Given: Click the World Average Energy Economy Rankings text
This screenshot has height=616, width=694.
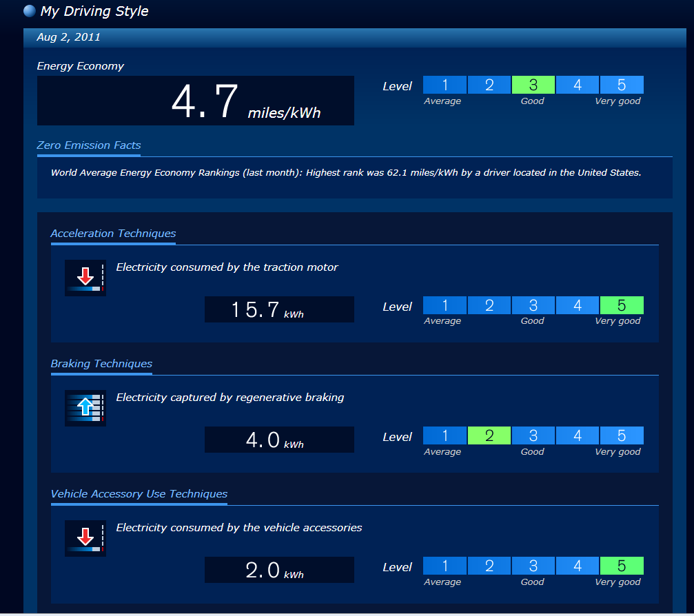Looking at the screenshot, I should 345,172.
